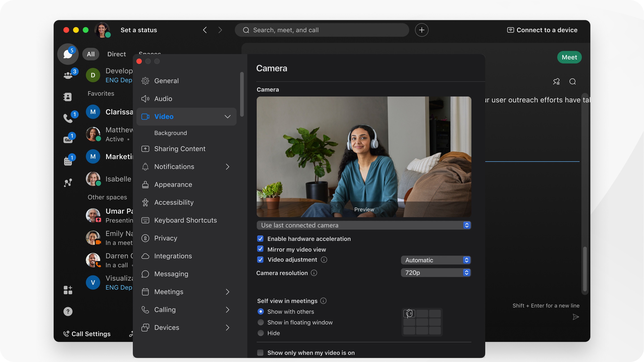Click the camera preview thumbnail image
Image resolution: width=644 pixels, height=362 pixels.
364,156
